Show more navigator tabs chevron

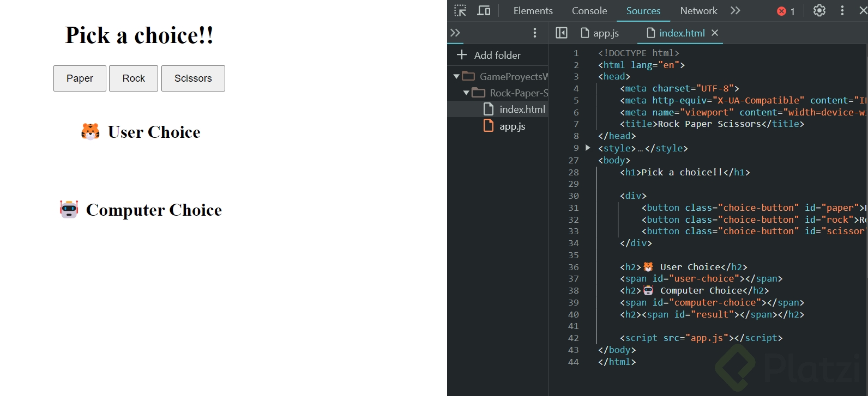pyautogui.click(x=455, y=33)
